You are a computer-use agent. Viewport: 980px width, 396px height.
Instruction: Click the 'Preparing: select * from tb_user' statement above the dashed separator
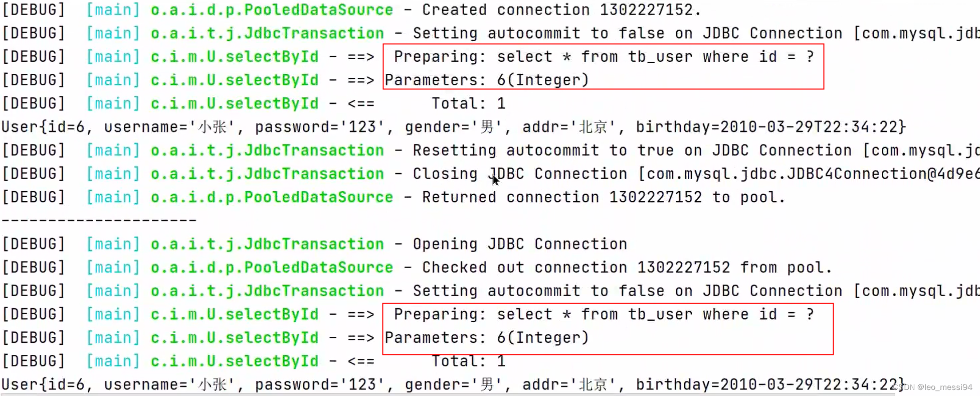click(604, 57)
